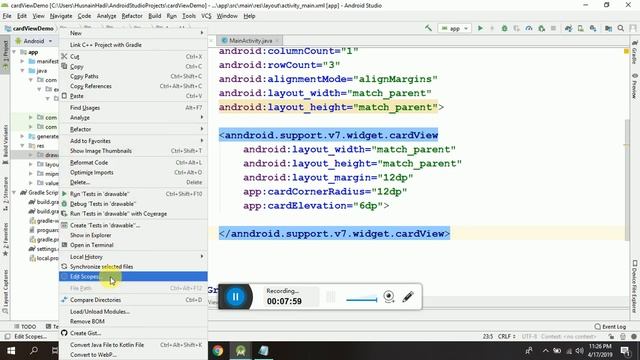Click the Search Everywhere magnifier icon
This screenshot has width=640, height=360.
point(621,28)
